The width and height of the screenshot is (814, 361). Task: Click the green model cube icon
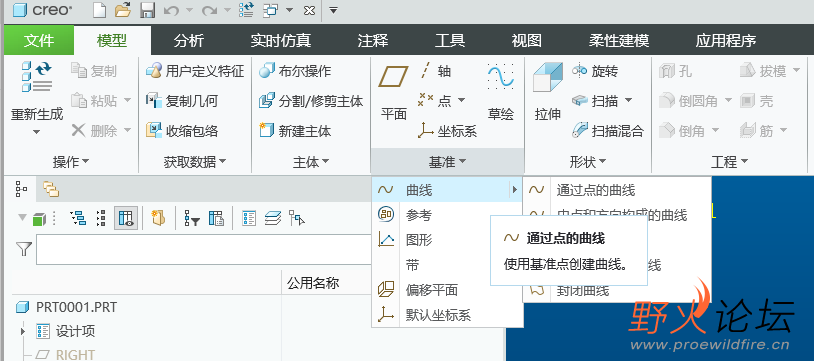(39, 219)
